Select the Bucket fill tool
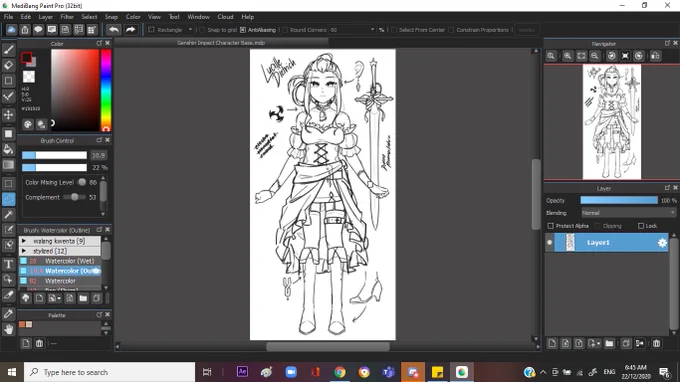The width and height of the screenshot is (680, 382). point(8,149)
